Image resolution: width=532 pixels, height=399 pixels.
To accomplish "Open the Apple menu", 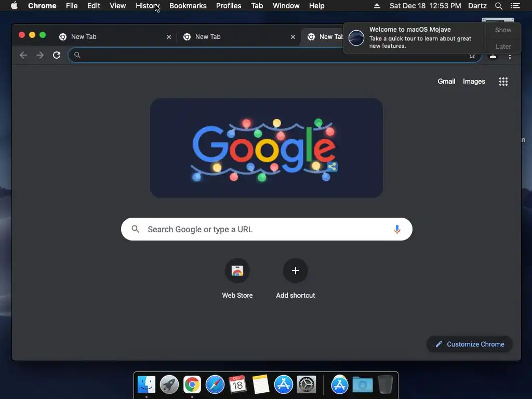I will point(14,6).
